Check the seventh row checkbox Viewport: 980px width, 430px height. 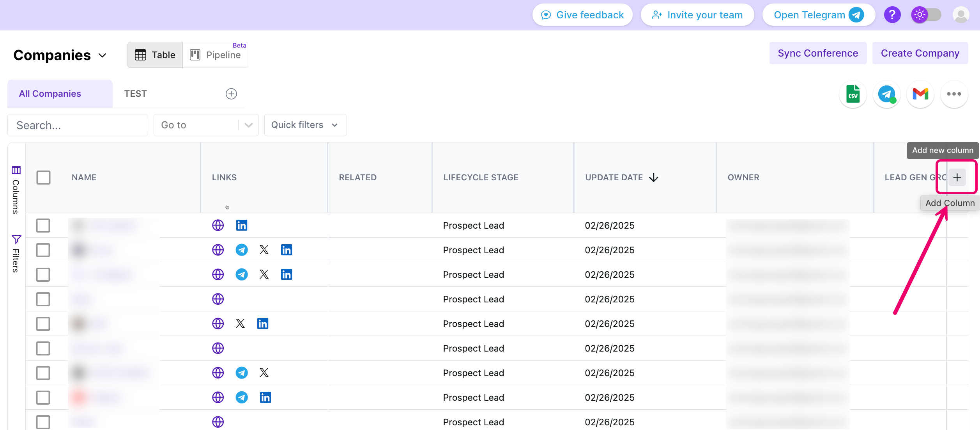click(43, 373)
